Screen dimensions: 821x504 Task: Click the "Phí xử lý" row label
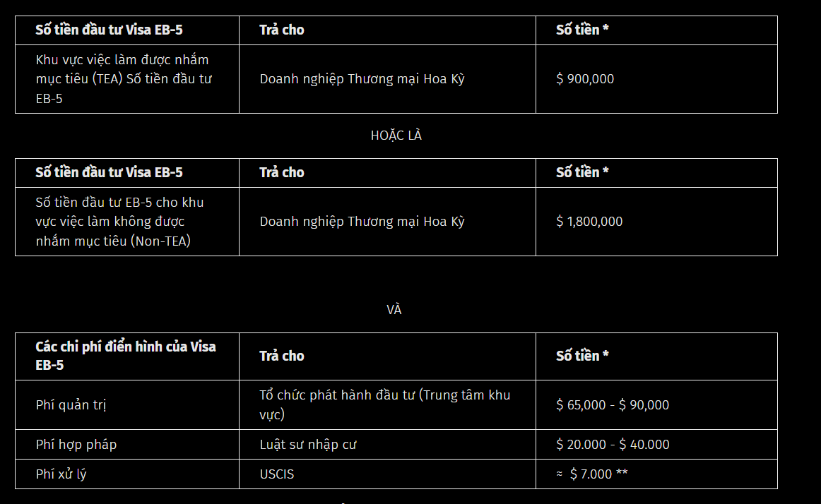61,474
